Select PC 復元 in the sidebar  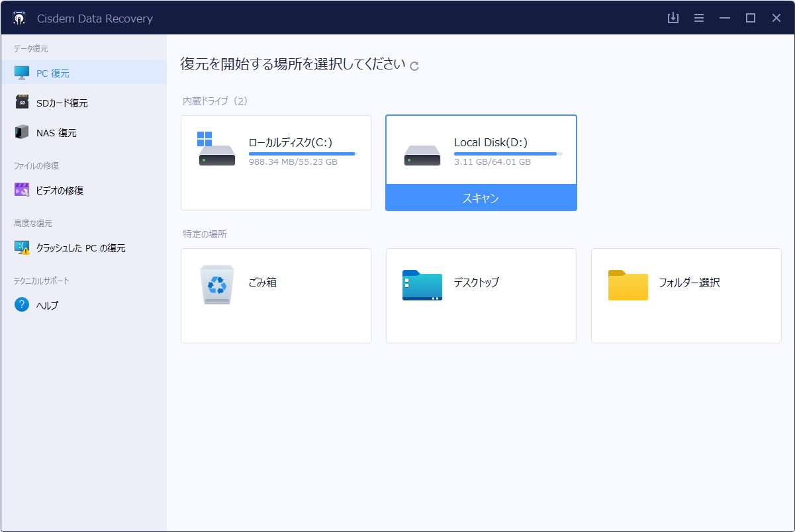pos(53,73)
